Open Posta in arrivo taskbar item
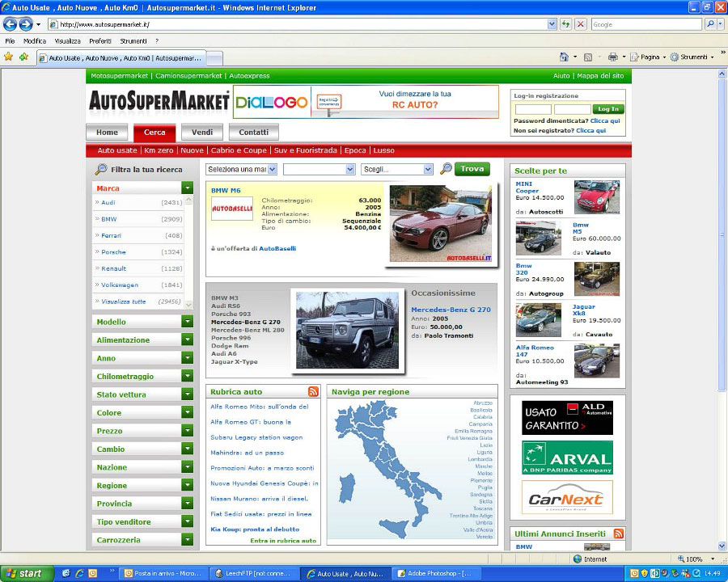Image resolution: width=728 pixels, height=582 pixels. 163,574
